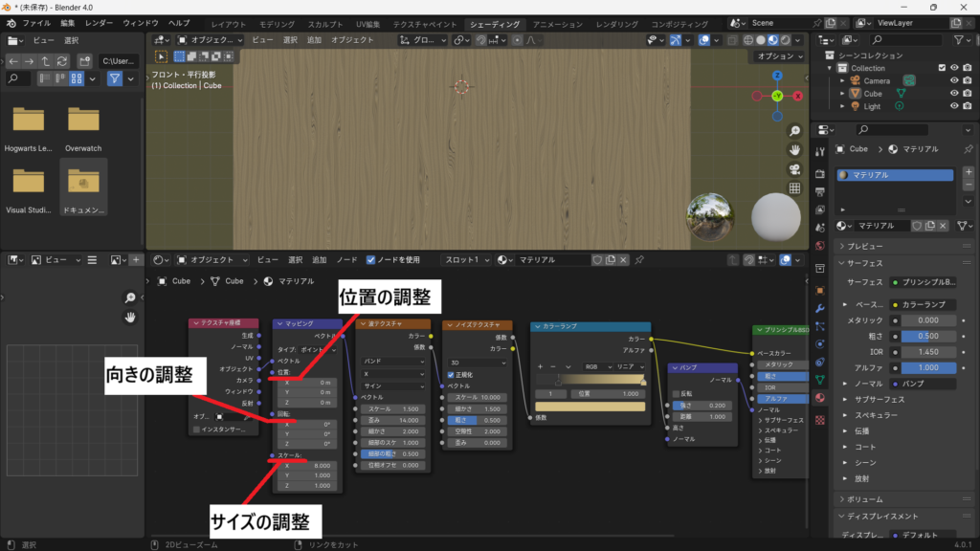Click the Z axis of navigation gizmo
The height and width of the screenshot is (551, 980).
coord(777,76)
